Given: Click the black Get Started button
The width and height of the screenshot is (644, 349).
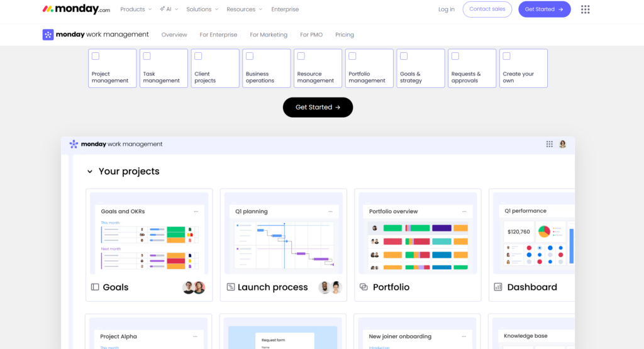Looking at the screenshot, I should pos(318,108).
